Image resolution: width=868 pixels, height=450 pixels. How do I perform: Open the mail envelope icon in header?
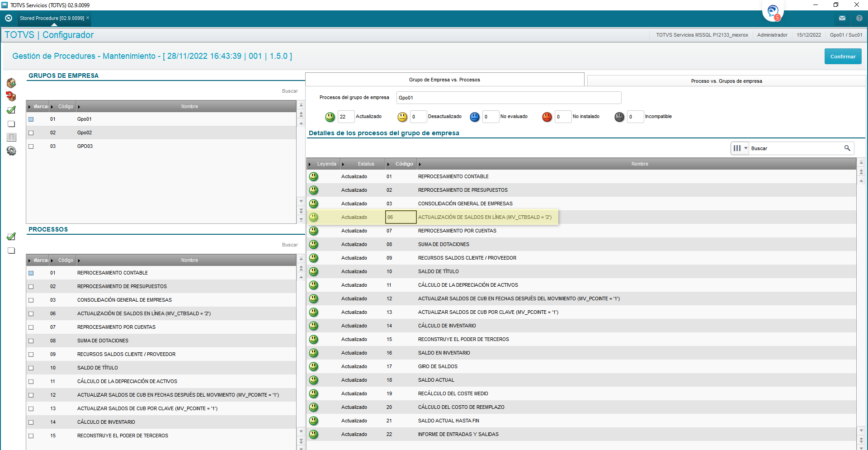coord(842,18)
